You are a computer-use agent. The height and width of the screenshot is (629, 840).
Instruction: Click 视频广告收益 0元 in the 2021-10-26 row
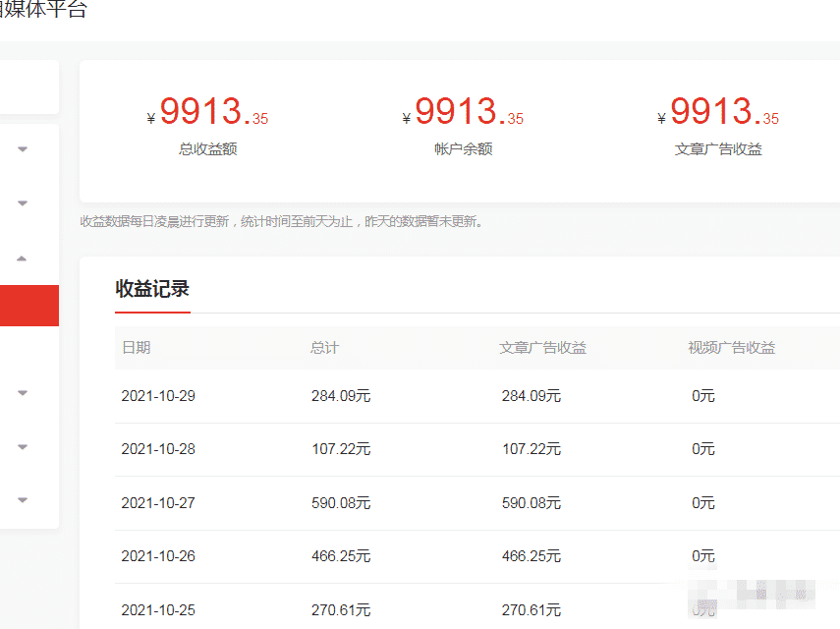[x=703, y=556]
